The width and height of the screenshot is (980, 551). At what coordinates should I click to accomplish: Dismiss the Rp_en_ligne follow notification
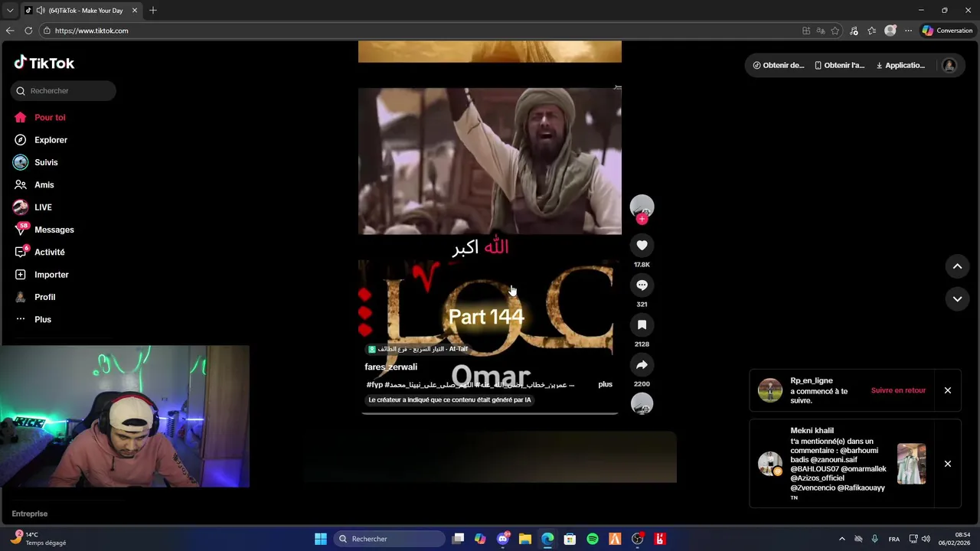[x=947, y=390]
